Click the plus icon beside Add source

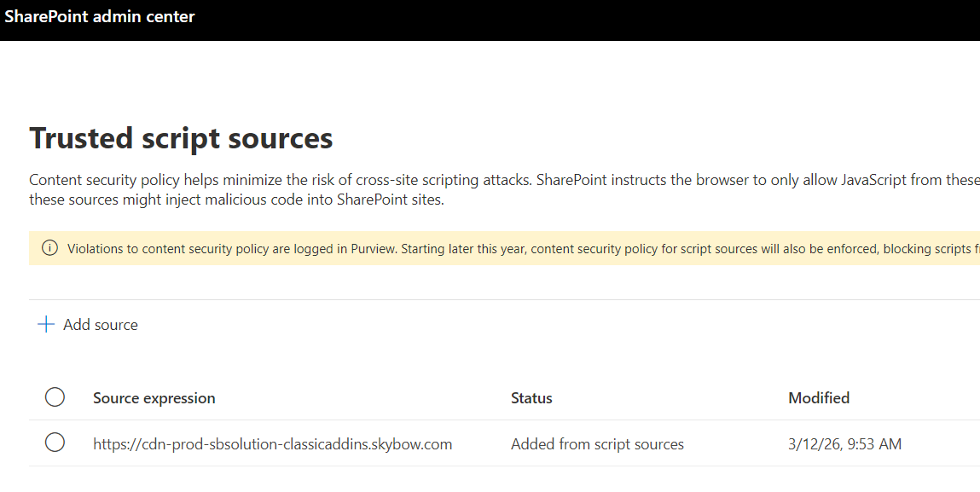click(45, 325)
